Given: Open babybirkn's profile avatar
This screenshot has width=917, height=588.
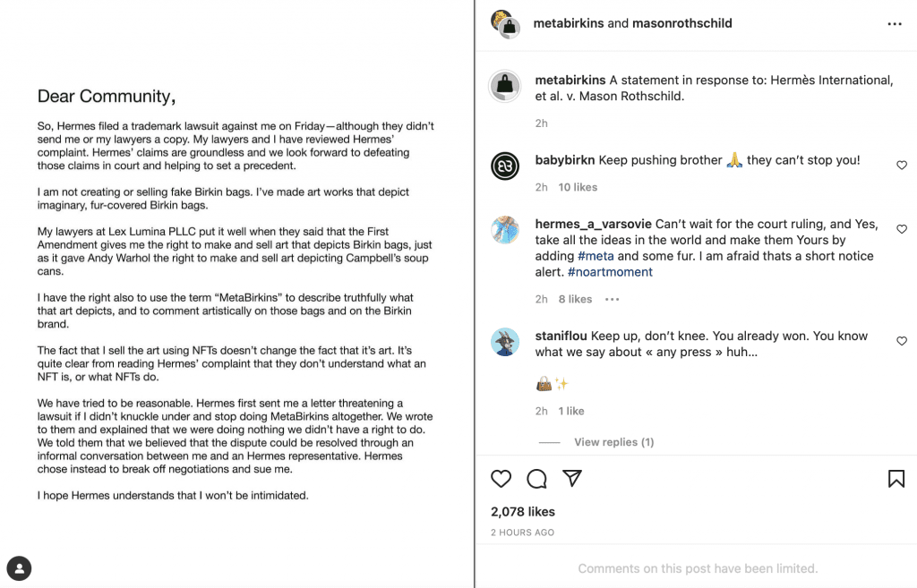Looking at the screenshot, I should coord(506,166).
